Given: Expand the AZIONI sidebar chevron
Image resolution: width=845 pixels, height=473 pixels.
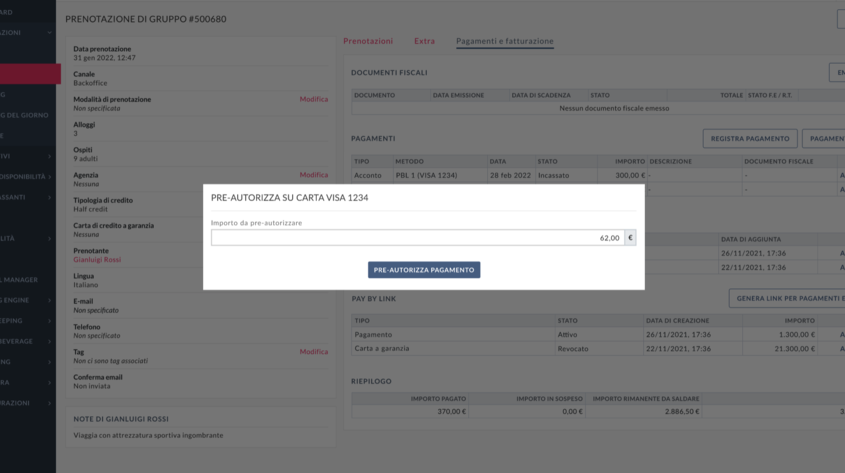Looking at the screenshot, I should click(49, 33).
